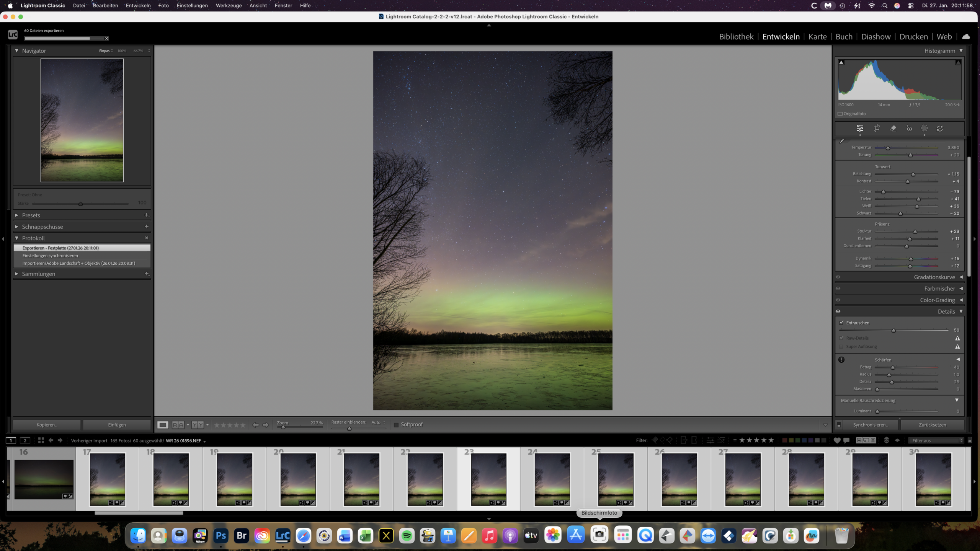Switch to grid view in filmstrip bar
Image resolution: width=980 pixels, height=551 pixels.
pos(41,440)
